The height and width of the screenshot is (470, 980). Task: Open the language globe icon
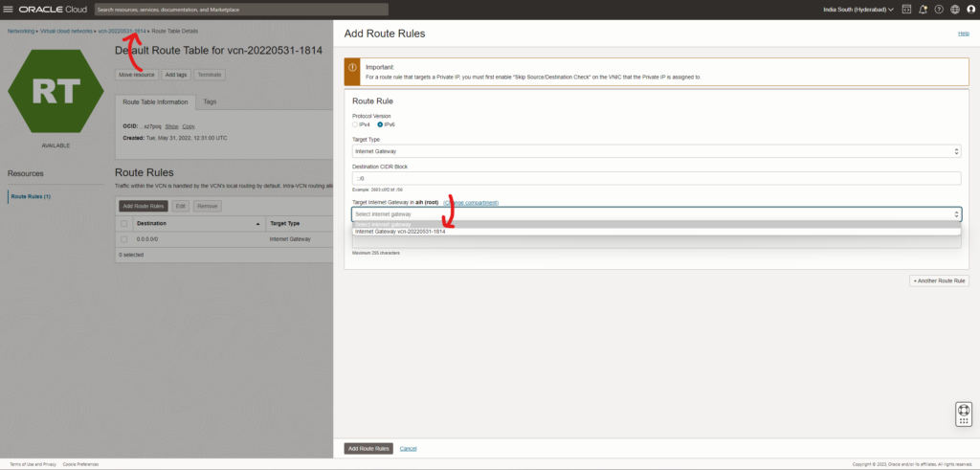[x=955, y=10]
